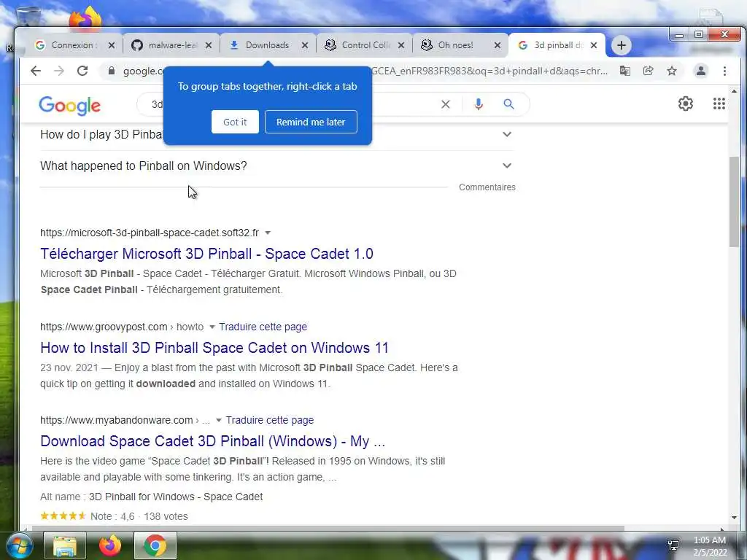Click the scrollbar down arrow
The width and height of the screenshot is (747, 560).
point(734,518)
